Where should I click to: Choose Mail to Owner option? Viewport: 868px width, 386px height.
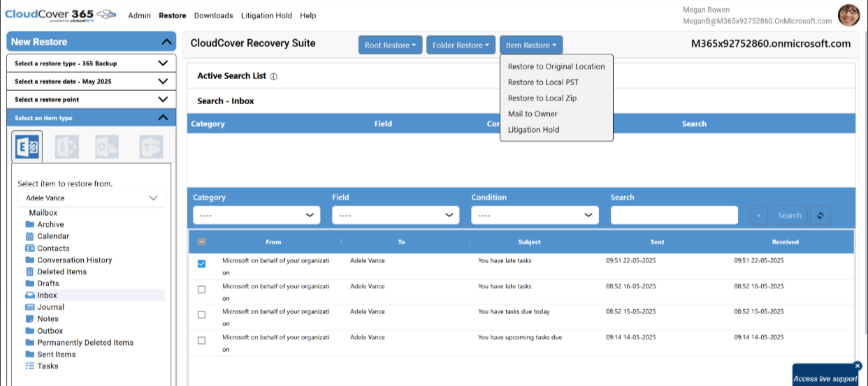pyautogui.click(x=533, y=114)
